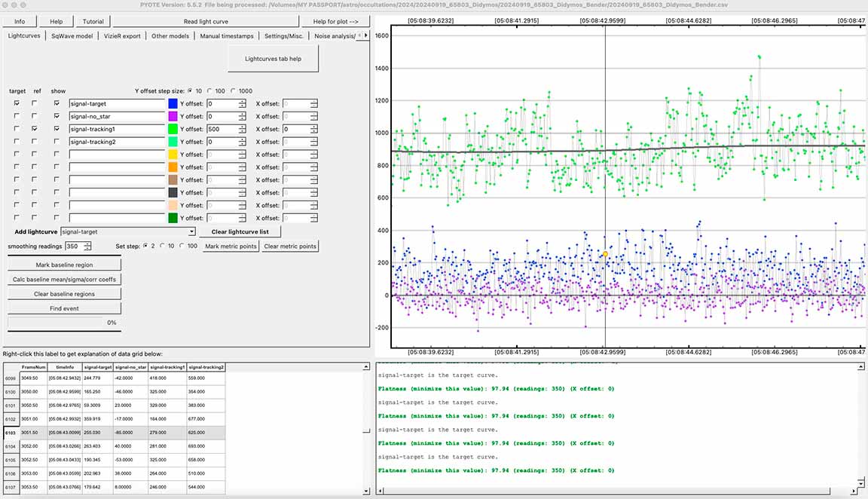Enable show checkbox for signal-tracking2
The image size is (868, 499).
tap(57, 142)
